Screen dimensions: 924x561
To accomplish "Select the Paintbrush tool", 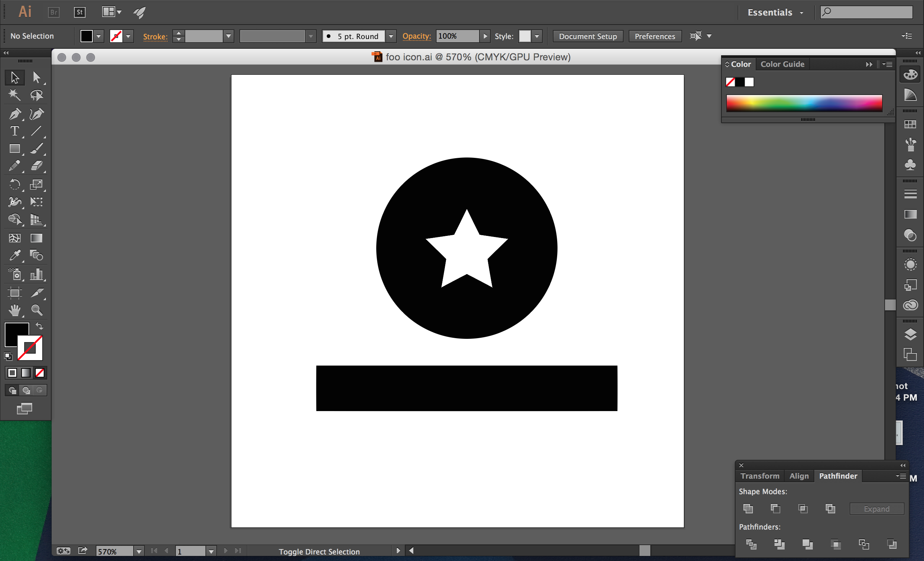I will point(36,148).
